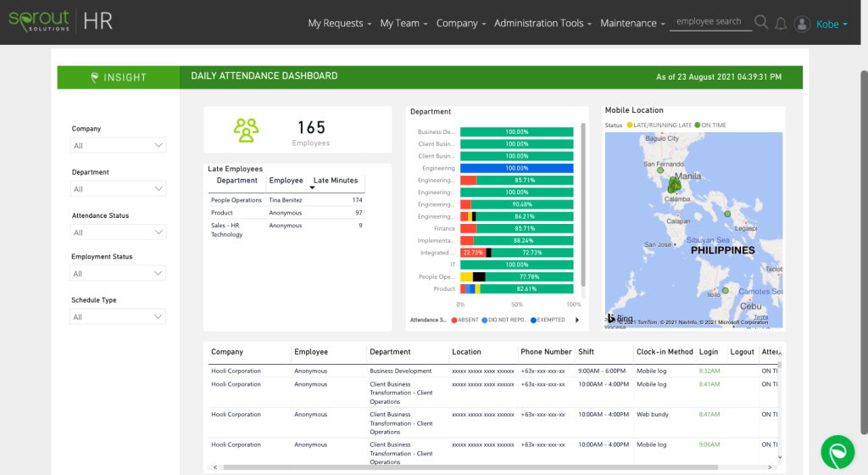Screen dimensions: 868x475
Task: Click the employee search magnifier icon
Action: (x=761, y=23)
